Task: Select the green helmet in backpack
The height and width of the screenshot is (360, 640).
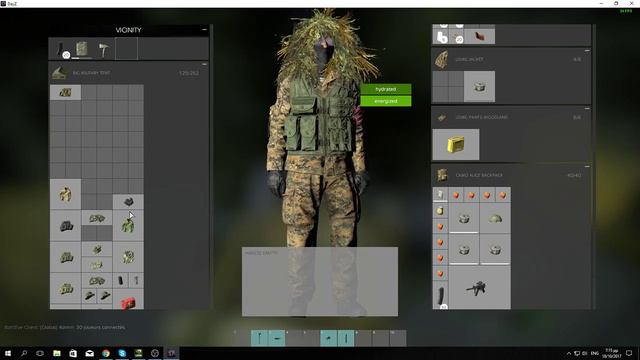Action: tap(495, 218)
